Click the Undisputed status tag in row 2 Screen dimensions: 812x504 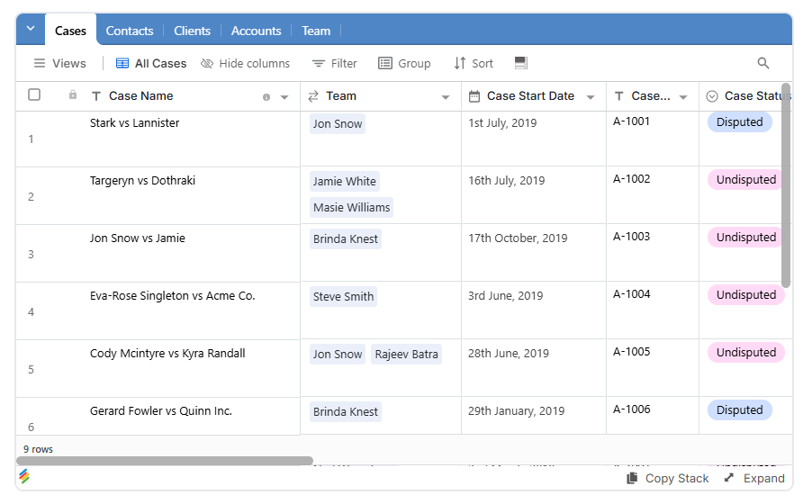(x=745, y=180)
